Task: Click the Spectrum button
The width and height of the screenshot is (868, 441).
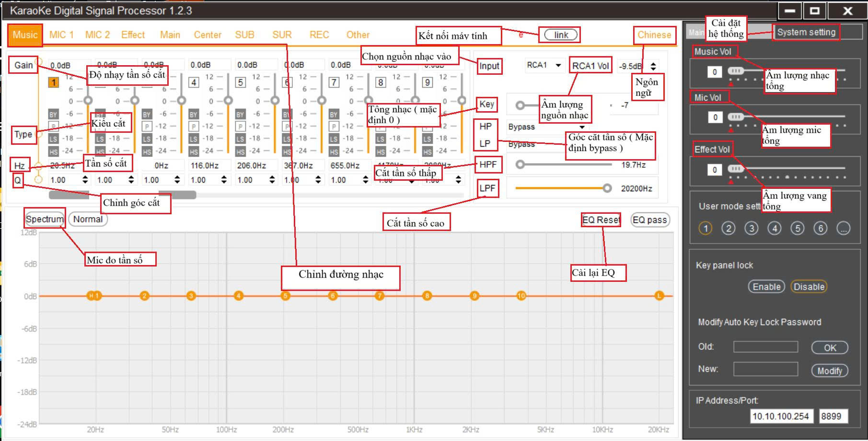Action: tap(45, 219)
